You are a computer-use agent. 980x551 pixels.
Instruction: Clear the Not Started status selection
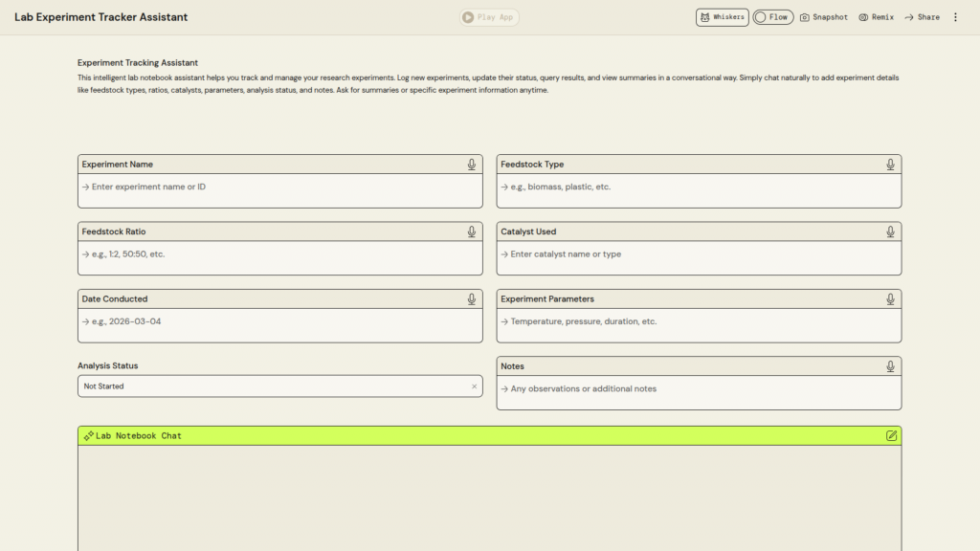[474, 386]
